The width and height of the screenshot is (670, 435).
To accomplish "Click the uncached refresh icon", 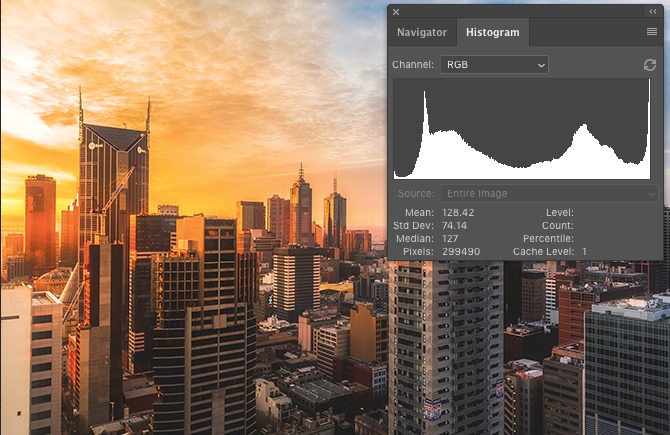I will (649, 65).
